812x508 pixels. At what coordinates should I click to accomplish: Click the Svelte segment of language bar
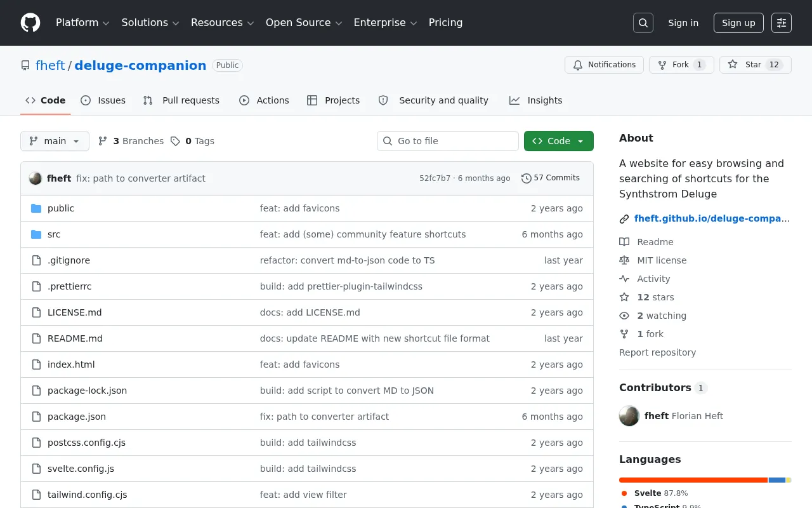(x=693, y=480)
